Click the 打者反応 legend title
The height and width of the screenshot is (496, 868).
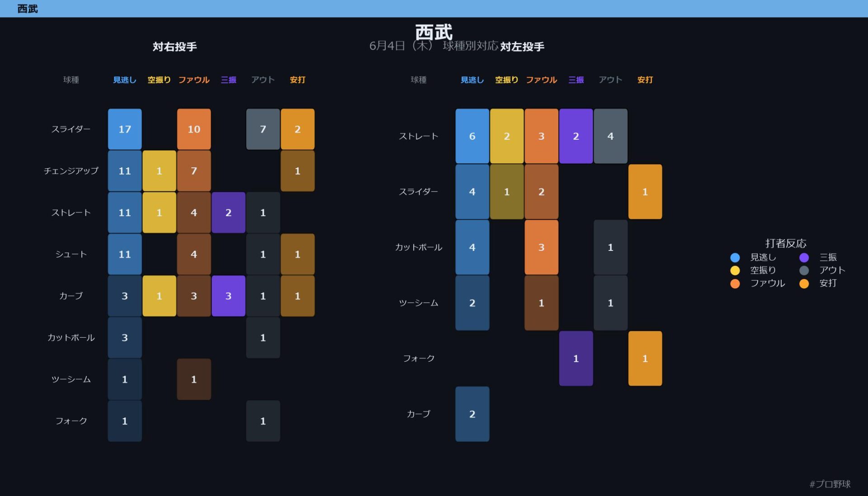786,243
